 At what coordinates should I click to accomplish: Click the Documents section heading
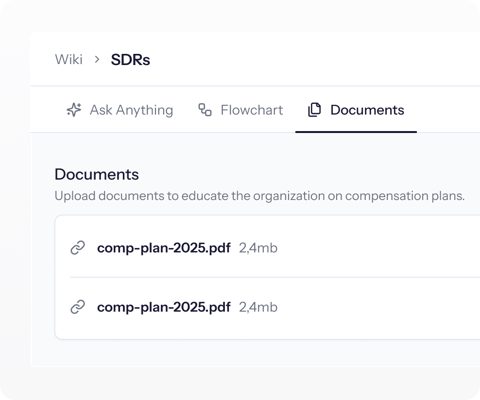click(x=97, y=174)
